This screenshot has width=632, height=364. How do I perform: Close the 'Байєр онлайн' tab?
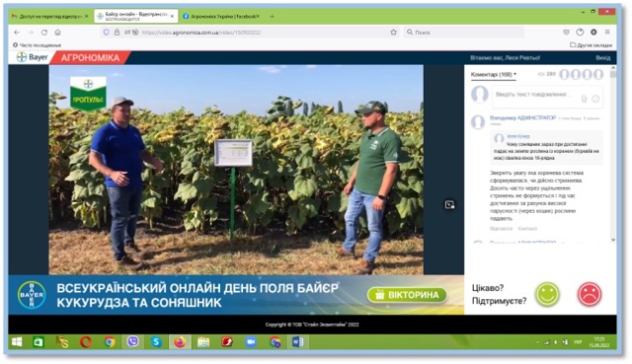[172, 17]
